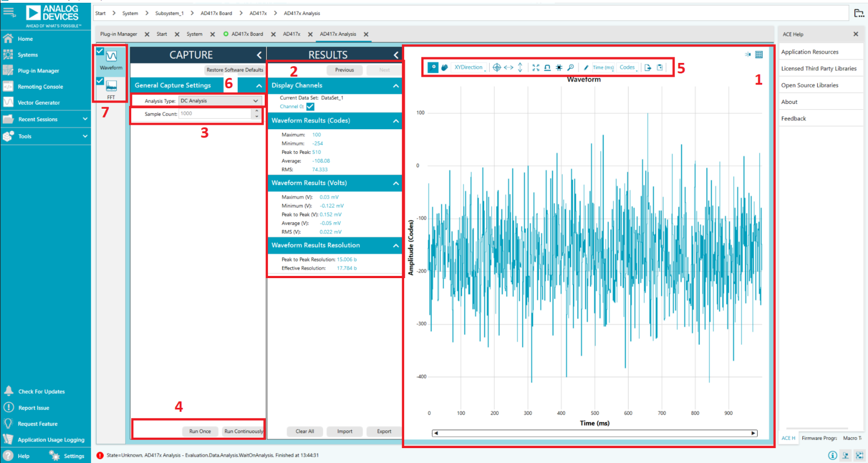This screenshot has height=463, width=868.
Task: Toggle the Waveform checkbox
Action: coord(100,51)
